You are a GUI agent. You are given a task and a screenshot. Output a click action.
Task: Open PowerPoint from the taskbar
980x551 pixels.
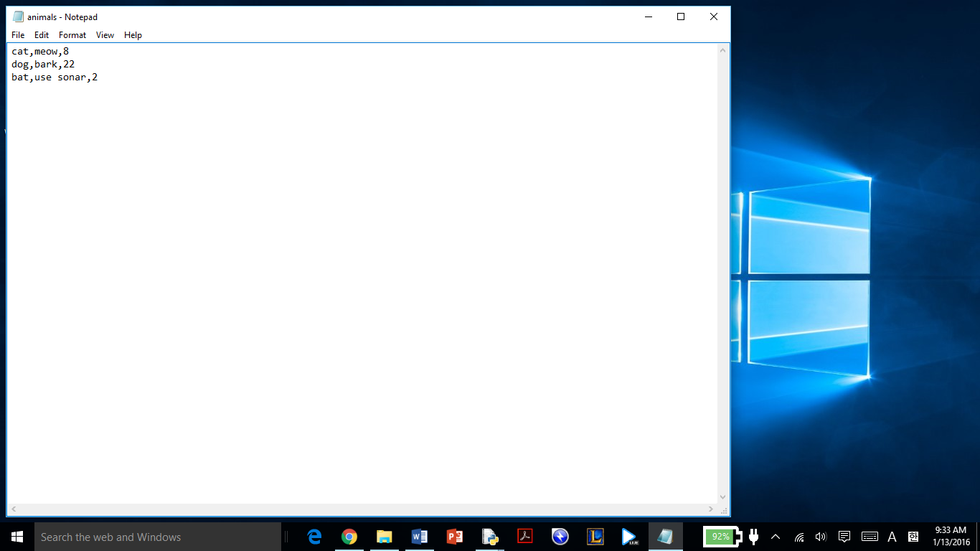(x=455, y=537)
